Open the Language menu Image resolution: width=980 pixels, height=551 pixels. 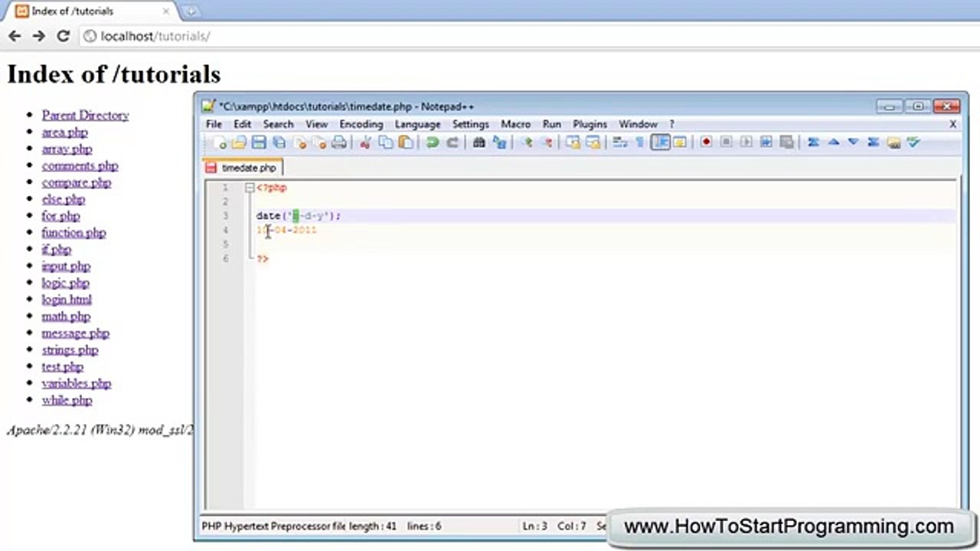417,124
